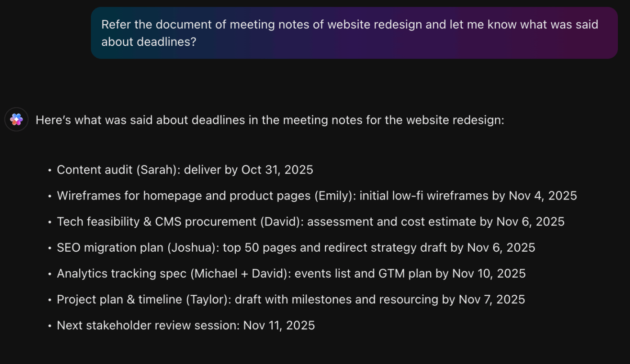
Task: Click the date "Oct 31, 2025"
Action: 277,170
